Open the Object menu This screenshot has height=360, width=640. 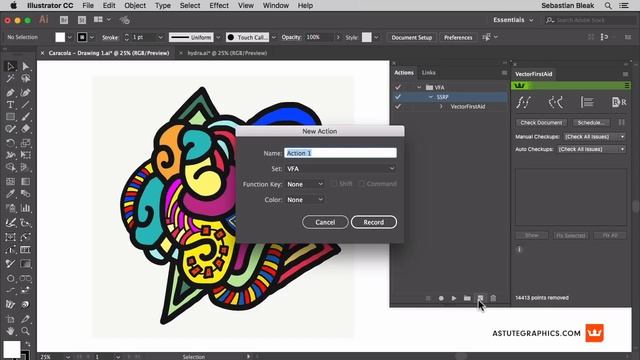coord(135,6)
